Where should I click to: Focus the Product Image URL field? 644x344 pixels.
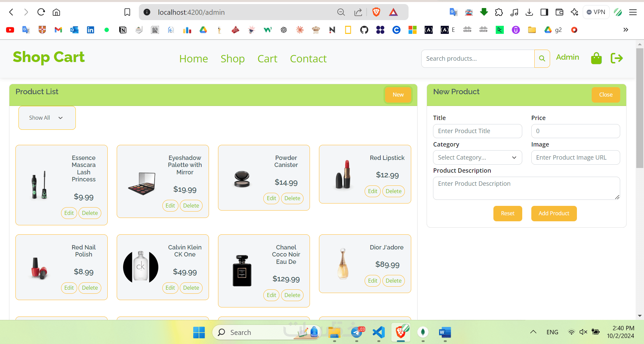(x=576, y=158)
